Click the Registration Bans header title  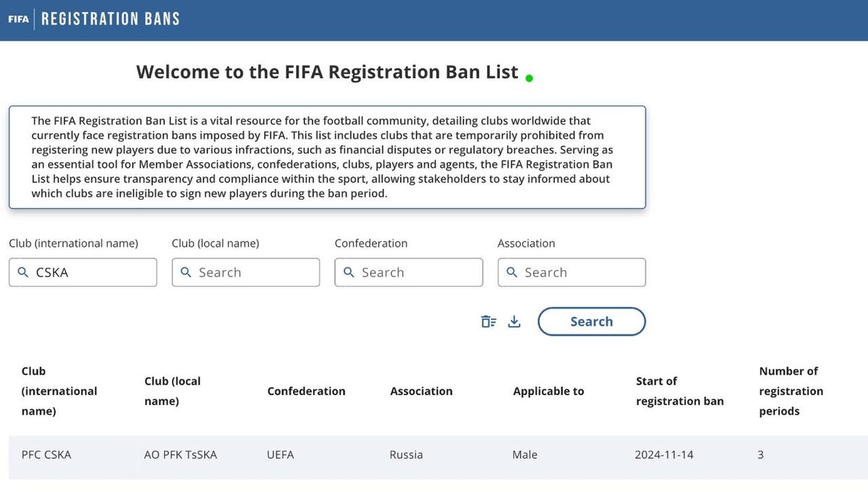[111, 20]
